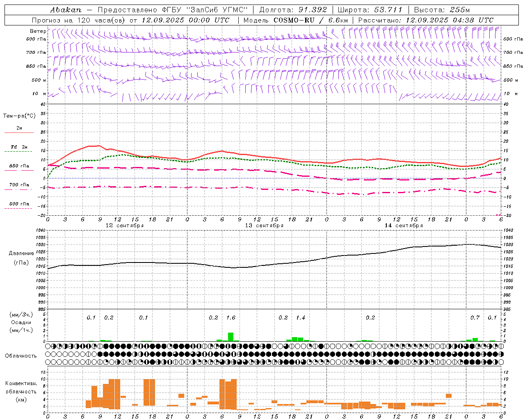The height and width of the screenshot is (420, 525).
Task: Click the "(мм/1ч.)" precipitation unit label
Action: [21, 330]
